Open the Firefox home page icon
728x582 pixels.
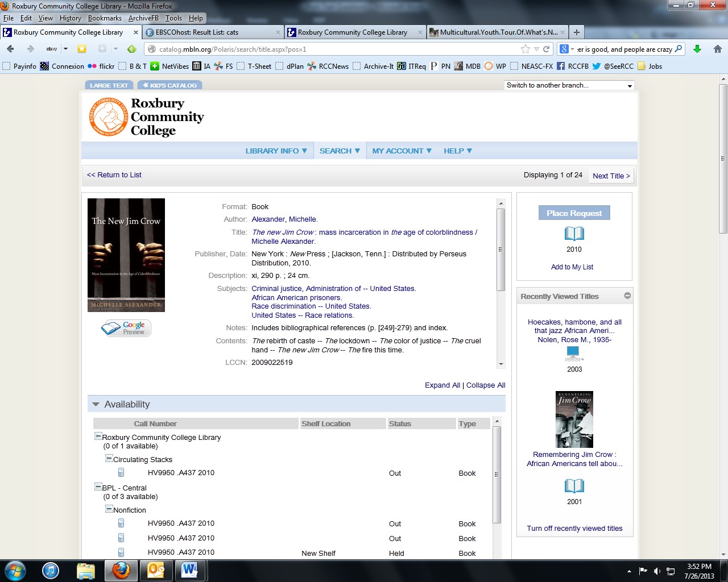(x=717, y=49)
